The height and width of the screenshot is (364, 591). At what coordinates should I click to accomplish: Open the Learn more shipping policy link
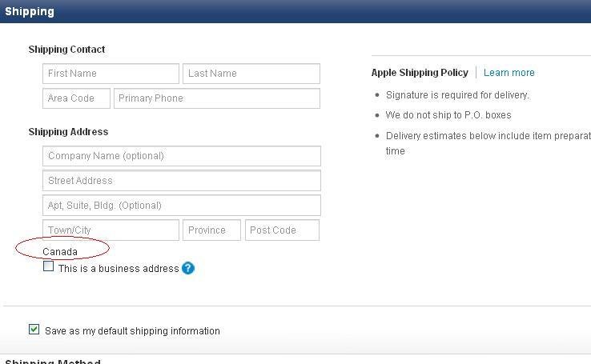[509, 73]
